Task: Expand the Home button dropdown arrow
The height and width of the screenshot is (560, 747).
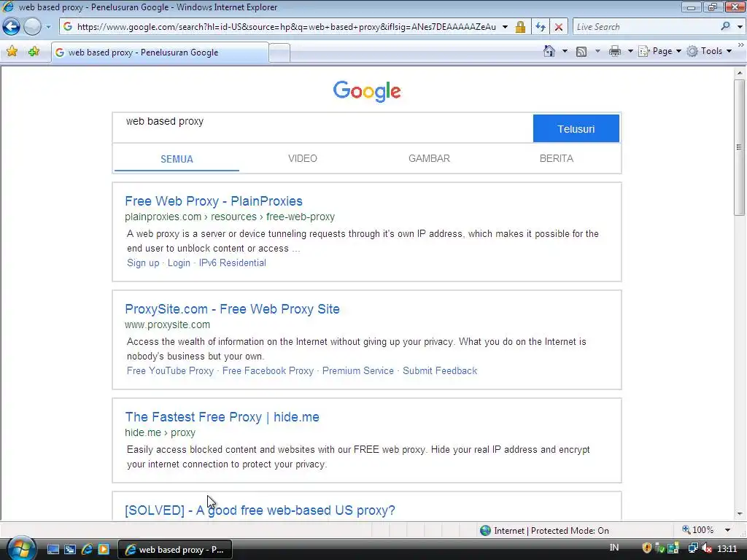Action: pos(565,51)
